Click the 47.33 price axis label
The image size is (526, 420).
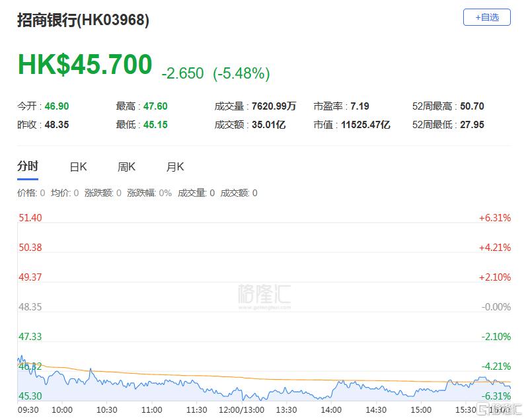point(30,337)
